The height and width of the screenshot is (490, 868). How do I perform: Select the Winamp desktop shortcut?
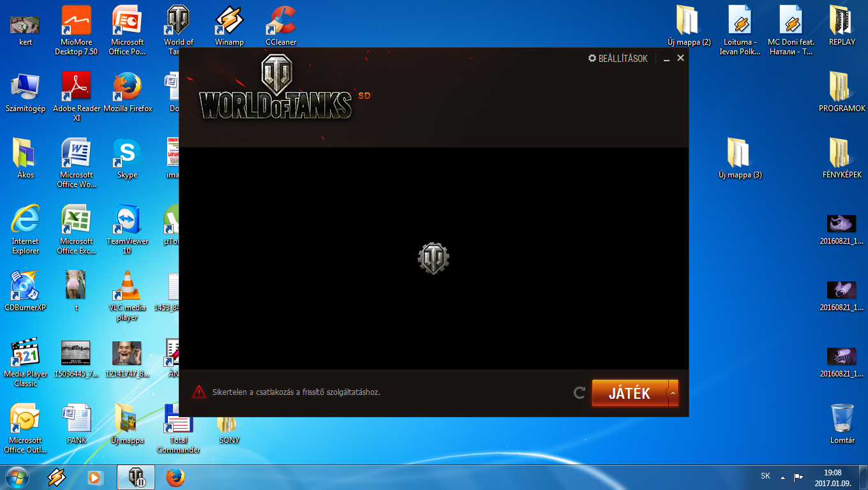pos(229,27)
